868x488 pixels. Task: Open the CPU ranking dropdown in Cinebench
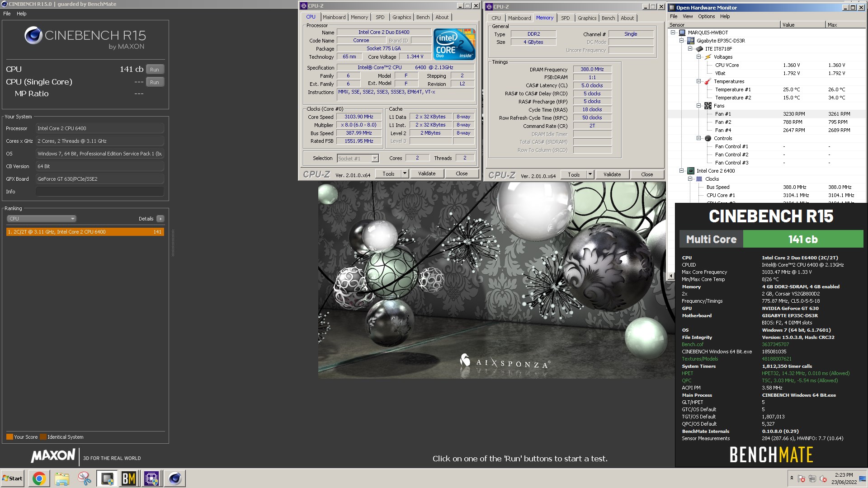42,219
